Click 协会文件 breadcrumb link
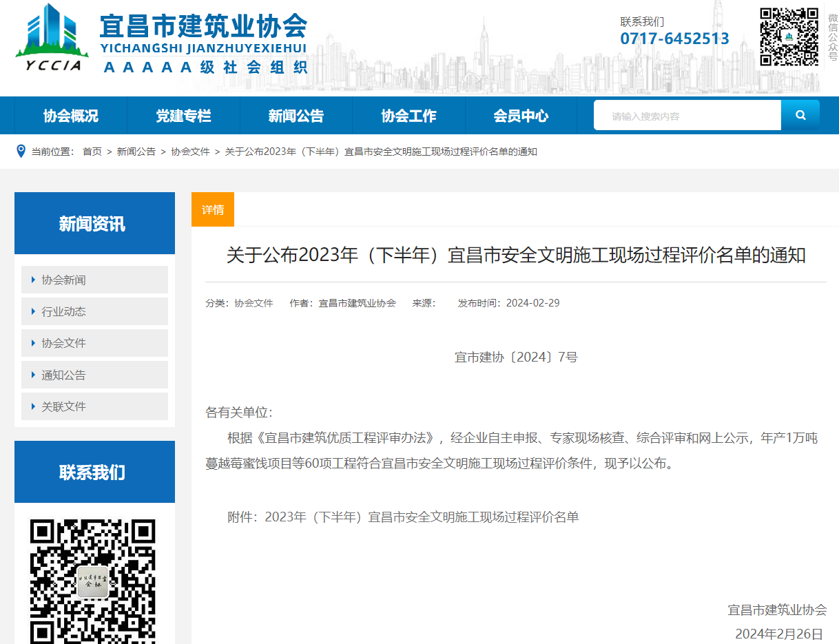 tap(190, 152)
